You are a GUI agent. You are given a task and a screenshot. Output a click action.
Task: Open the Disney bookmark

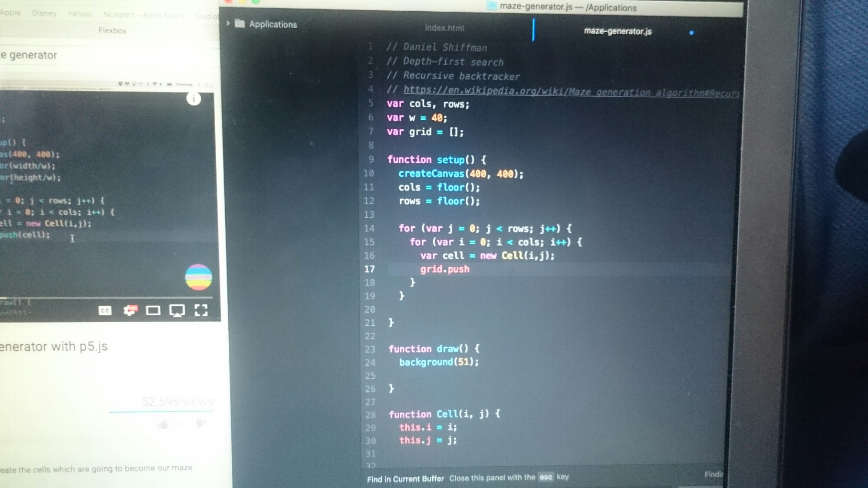click(44, 13)
